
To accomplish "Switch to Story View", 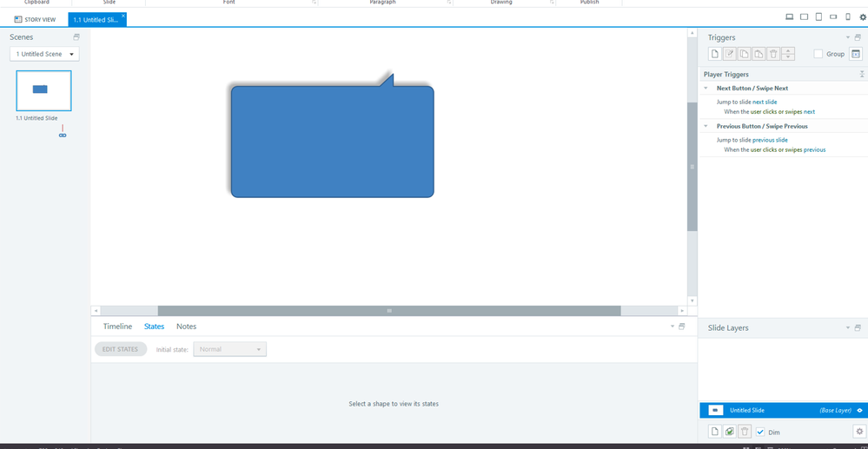I will click(x=36, y=19).
